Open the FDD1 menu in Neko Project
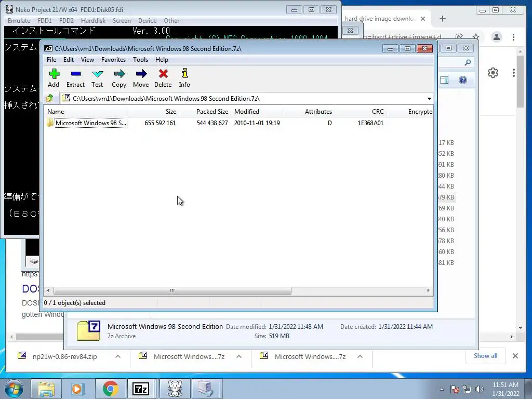Viewport: 532px width, 399px height. coord(45,21)
